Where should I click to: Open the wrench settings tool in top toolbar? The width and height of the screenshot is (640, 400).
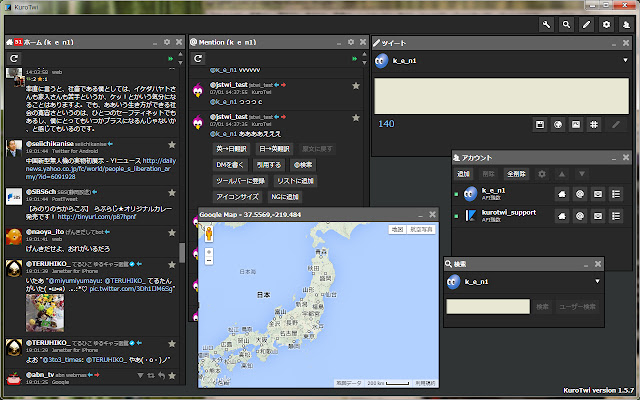pyautogui.click(x=546, y=23)
